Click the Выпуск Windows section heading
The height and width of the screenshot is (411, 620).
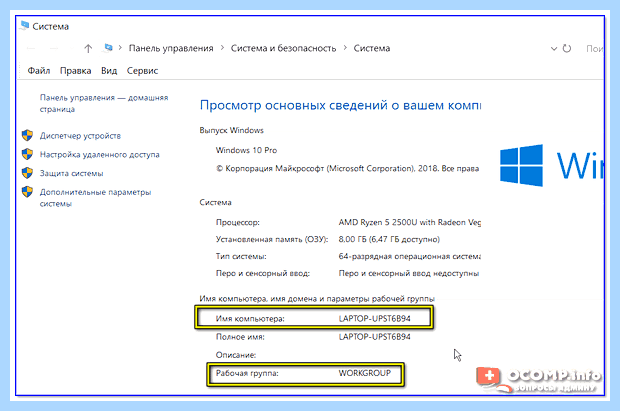point(231,130)
